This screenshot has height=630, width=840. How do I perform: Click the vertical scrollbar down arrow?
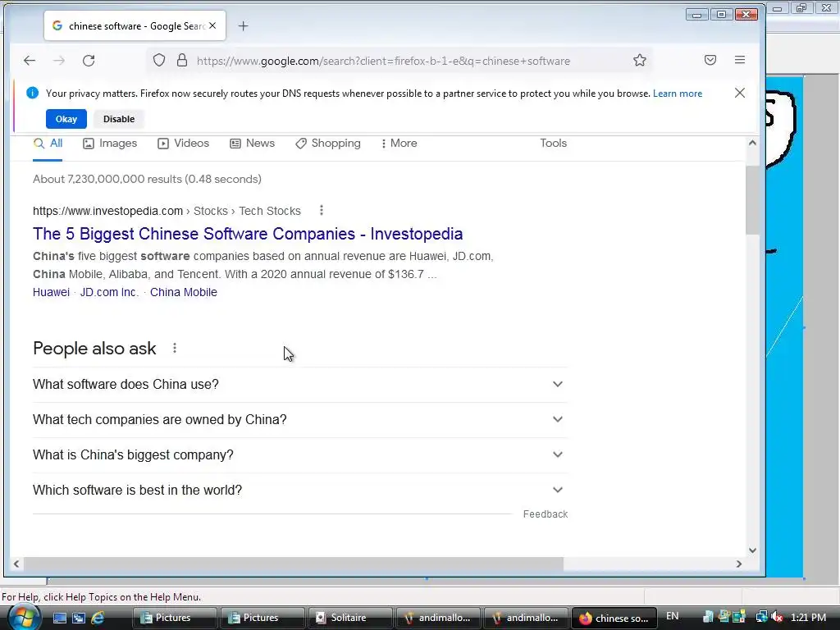pyautogui.click(x=752, y=550)
